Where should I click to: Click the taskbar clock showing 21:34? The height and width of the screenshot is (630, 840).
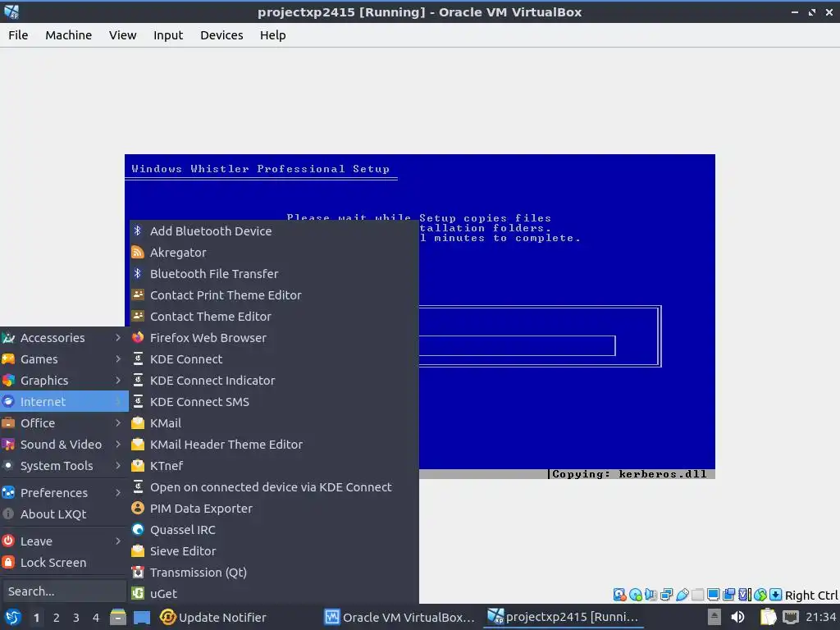click(820, 617)
